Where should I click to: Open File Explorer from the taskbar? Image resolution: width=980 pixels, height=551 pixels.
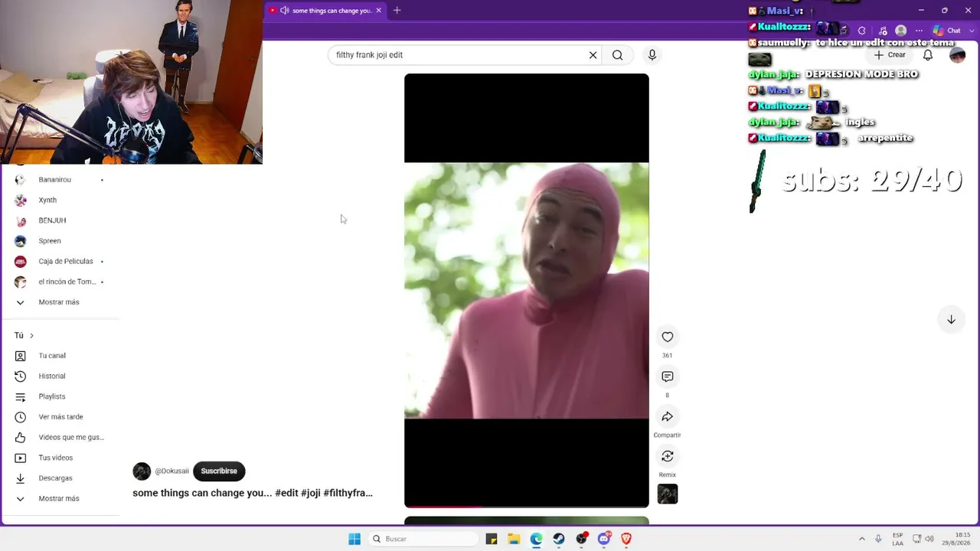[514, 539]
